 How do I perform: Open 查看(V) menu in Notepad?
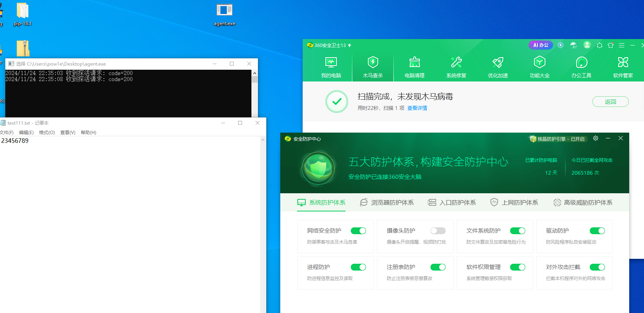click(68, 133)
